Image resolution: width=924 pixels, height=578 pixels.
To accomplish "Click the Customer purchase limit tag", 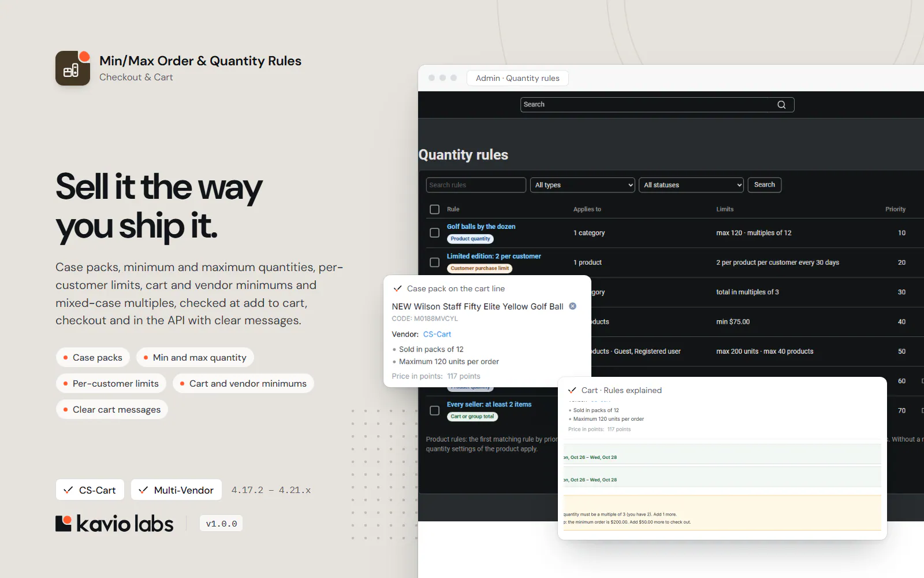I will click(480, 268).
